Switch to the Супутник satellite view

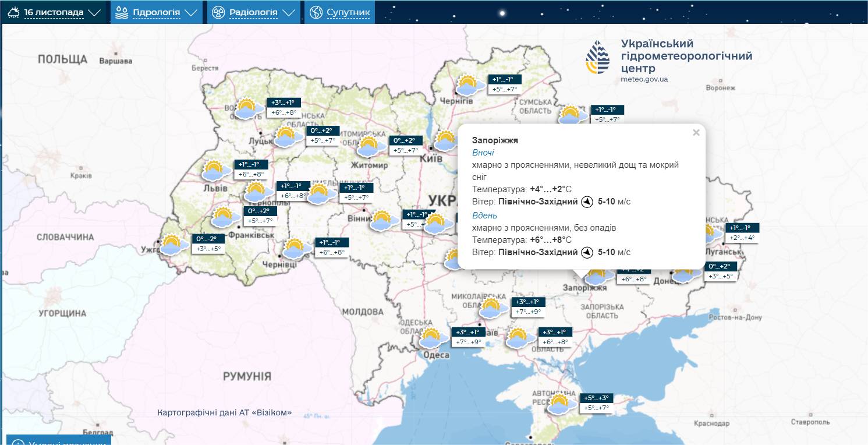point(340,12)
